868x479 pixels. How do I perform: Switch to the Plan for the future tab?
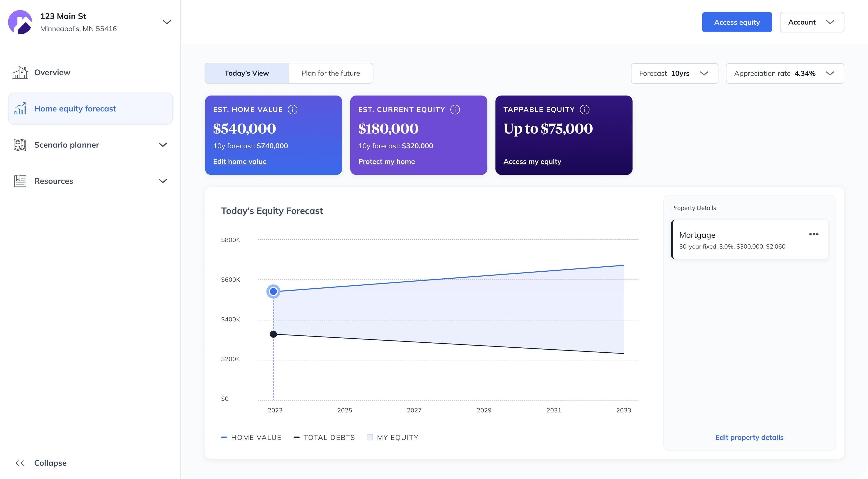pos(330,73)
